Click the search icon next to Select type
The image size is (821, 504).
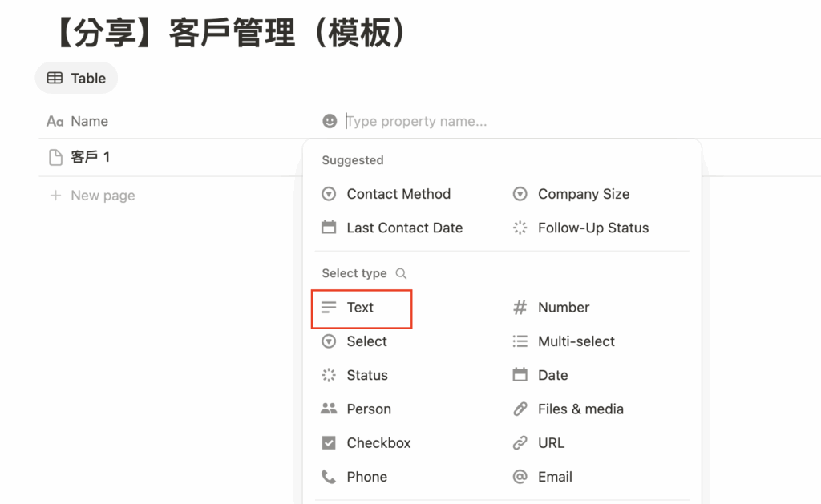[x=401, y=273]
